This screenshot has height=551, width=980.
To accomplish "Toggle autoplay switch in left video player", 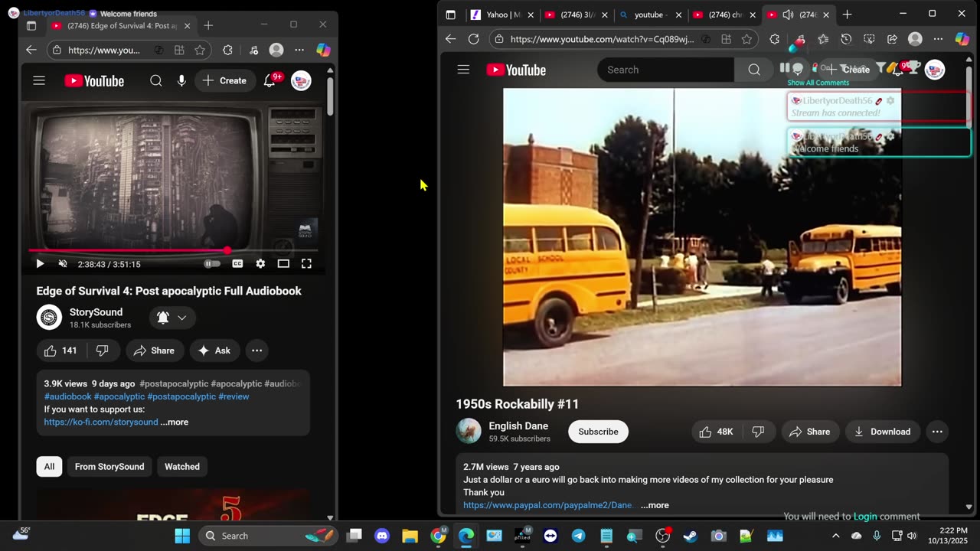I will [x=212, y=264].
